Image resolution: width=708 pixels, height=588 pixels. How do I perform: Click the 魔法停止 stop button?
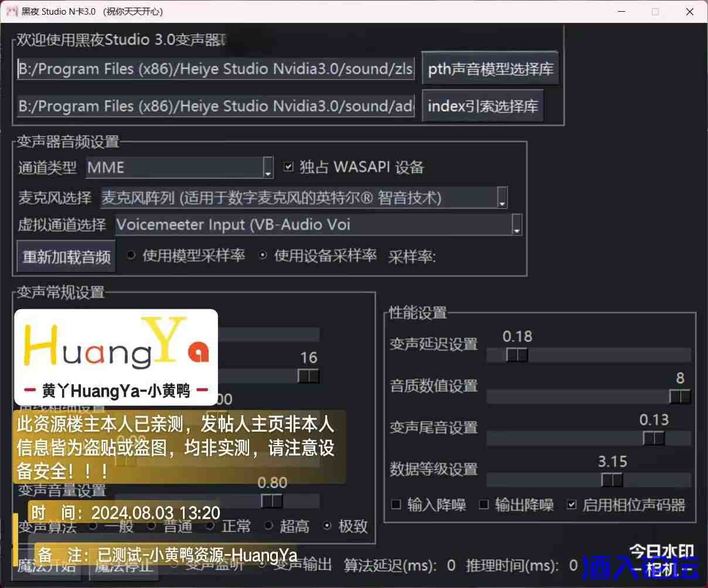coord(123,565)
